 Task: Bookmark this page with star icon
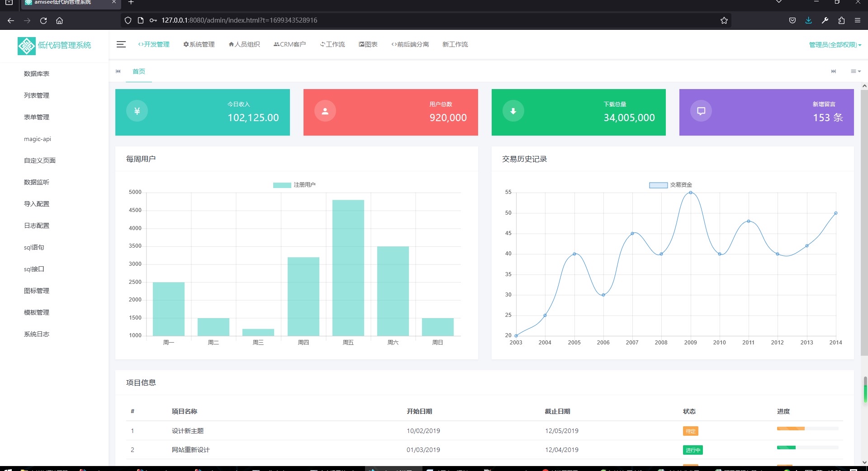pos(724,20)
